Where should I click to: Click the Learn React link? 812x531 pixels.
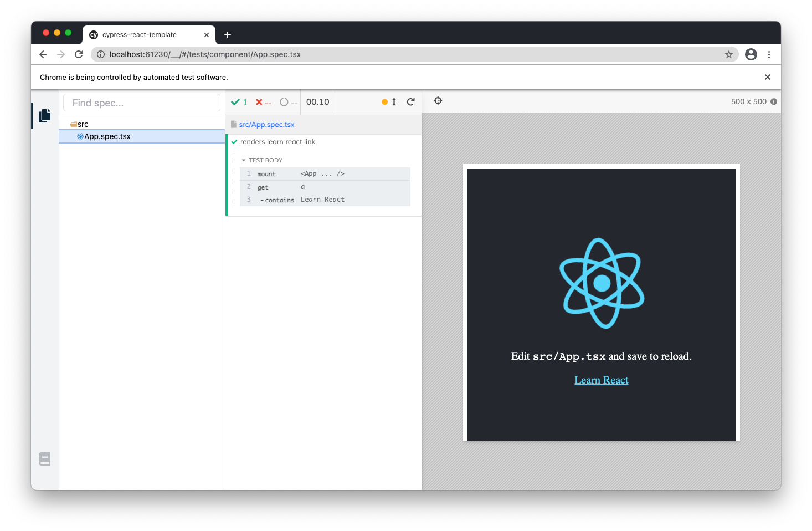click(601, 380)
